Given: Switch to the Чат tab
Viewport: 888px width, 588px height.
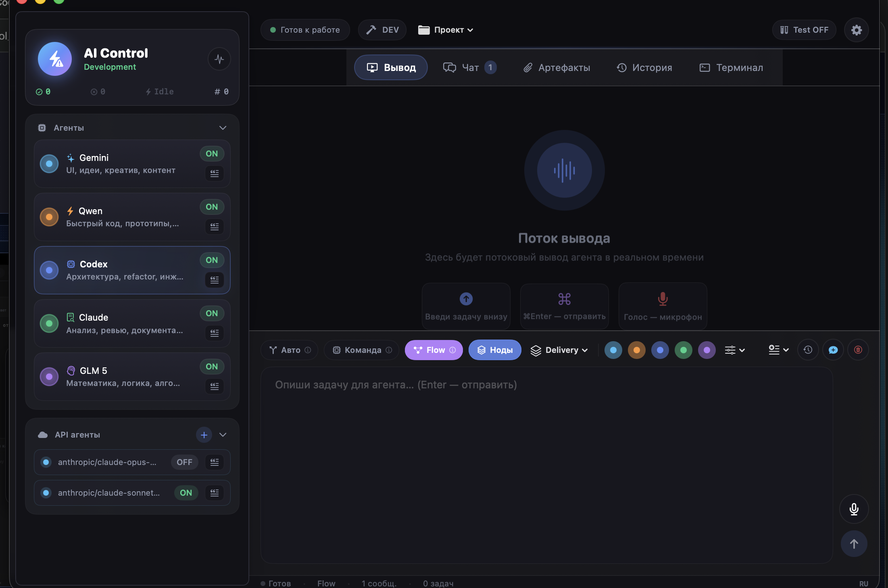Looking at the screenshot, I should click(469, 67).
